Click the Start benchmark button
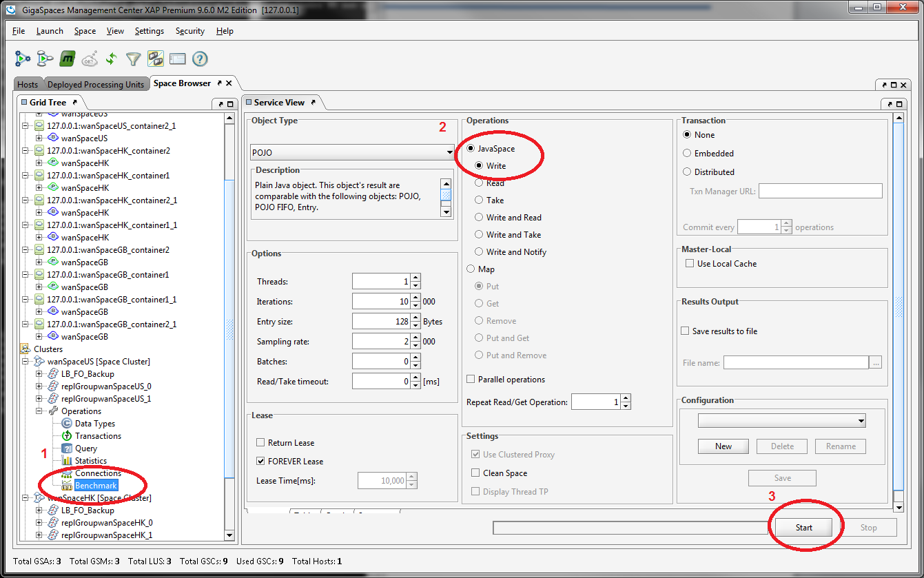The width and height of the screenshot is (924, 578). pyautogui.click(x=804, y=528)
